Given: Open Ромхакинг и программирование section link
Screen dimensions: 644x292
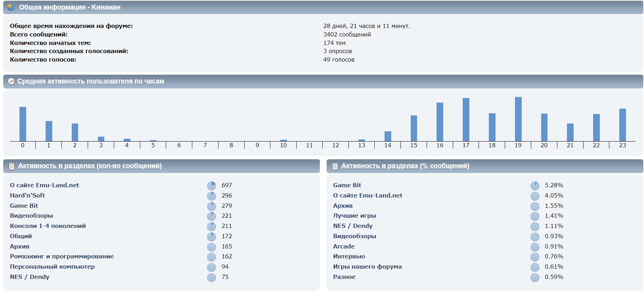Looking at the screenshot, I should [x=62, y=256].
